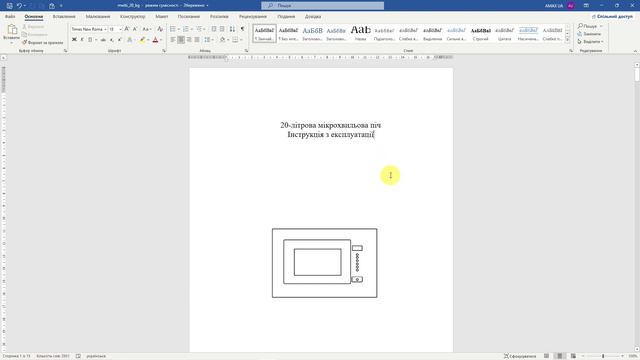Apply the Строгий style
This screenshot has width=640, height=360.
pos(480,33)
